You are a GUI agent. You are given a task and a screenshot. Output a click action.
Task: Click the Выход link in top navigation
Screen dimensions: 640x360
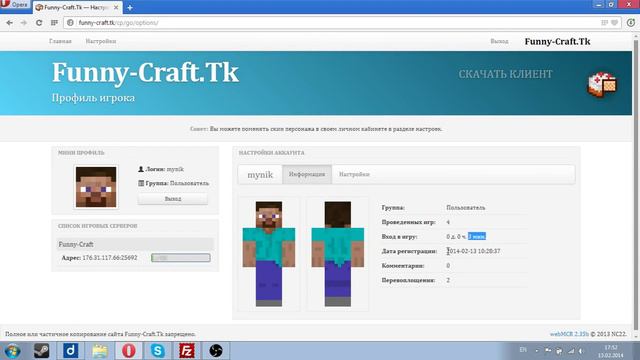[499, 41]
